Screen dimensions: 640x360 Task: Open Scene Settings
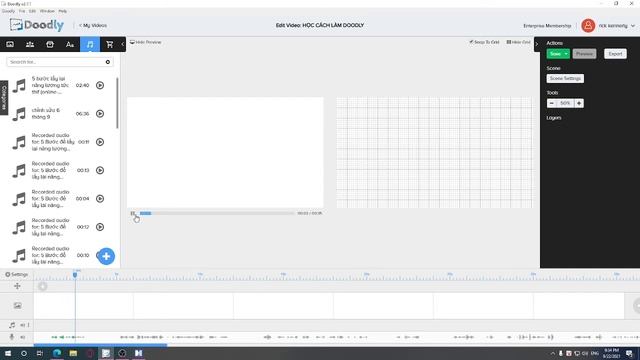[x=565, y=78]
